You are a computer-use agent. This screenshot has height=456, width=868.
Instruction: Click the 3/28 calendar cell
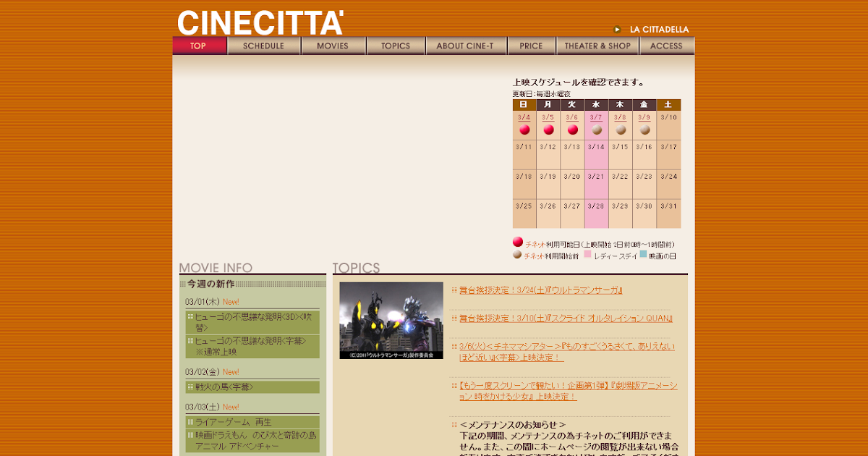[596, 214]
